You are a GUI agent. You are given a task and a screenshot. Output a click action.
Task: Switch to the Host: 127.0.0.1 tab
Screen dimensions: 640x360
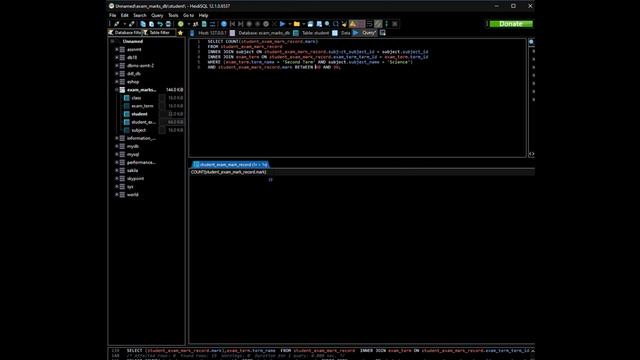coord(208,33)
